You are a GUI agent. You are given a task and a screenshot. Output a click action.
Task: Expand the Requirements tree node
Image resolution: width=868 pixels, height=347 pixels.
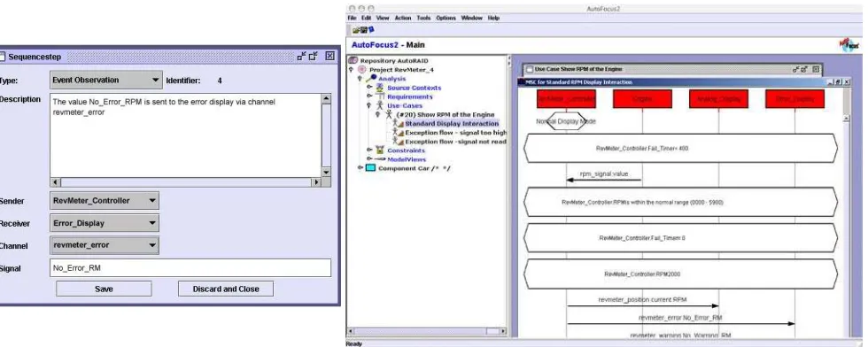pos(369,96)
